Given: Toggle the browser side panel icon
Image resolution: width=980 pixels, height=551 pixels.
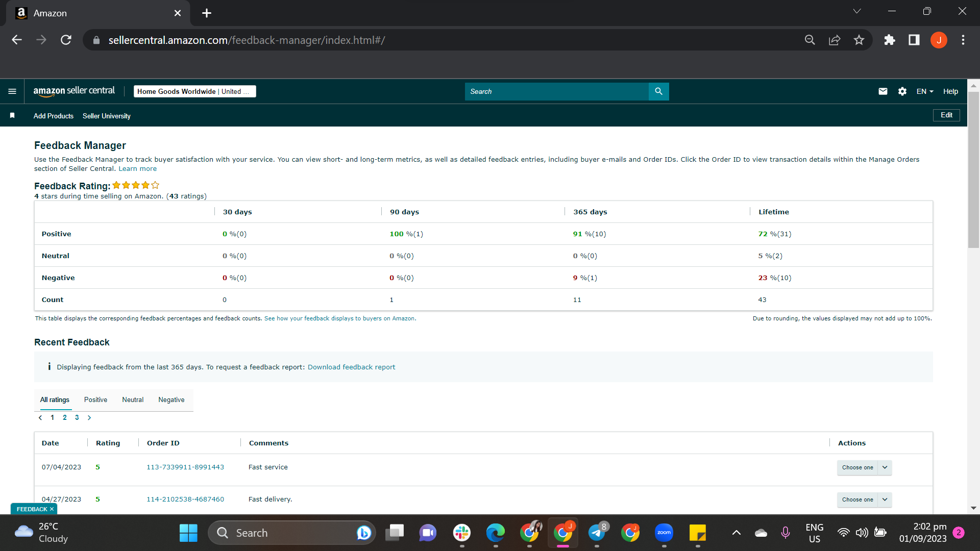Looking at the screenshot, I should 914,40.
